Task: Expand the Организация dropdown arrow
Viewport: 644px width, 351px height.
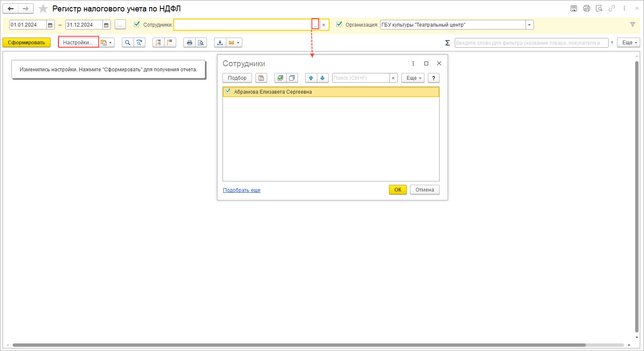Action: [529, 25]
